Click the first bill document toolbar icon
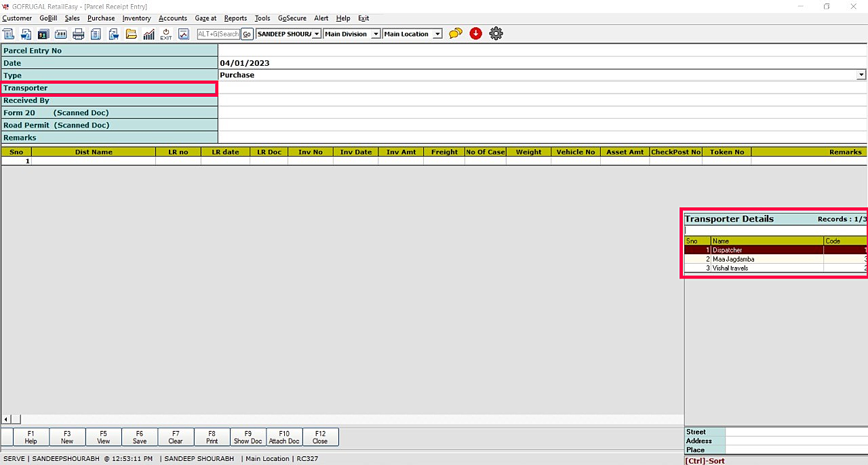 point(8,34)
